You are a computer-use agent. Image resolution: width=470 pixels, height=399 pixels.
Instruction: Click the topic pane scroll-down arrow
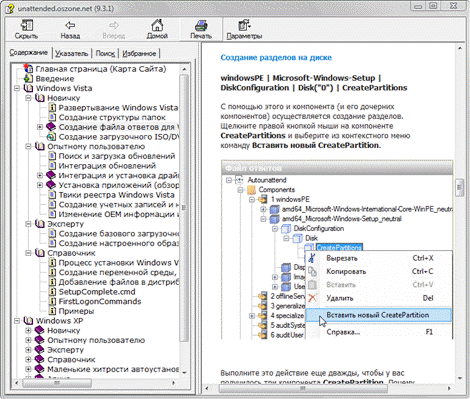pos(460,378)
